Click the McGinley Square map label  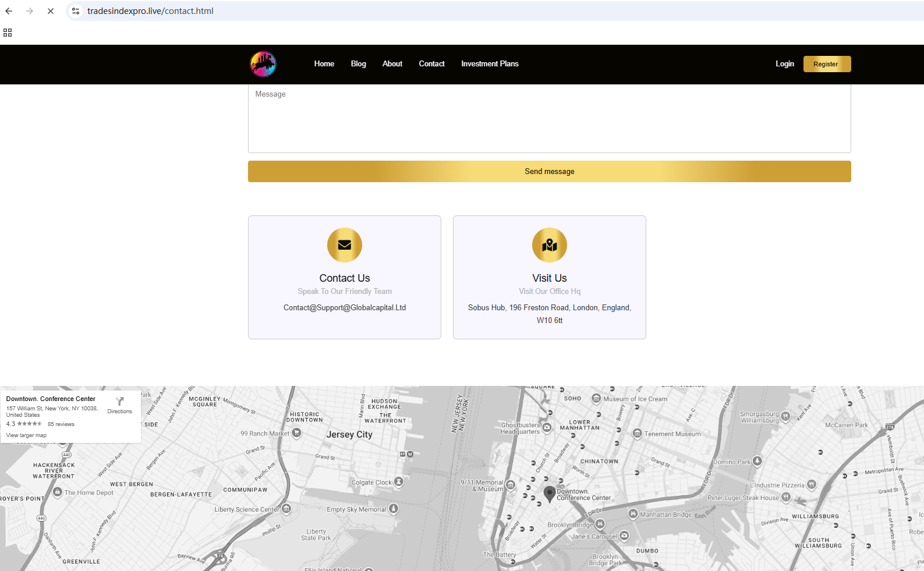click(204, 402)
